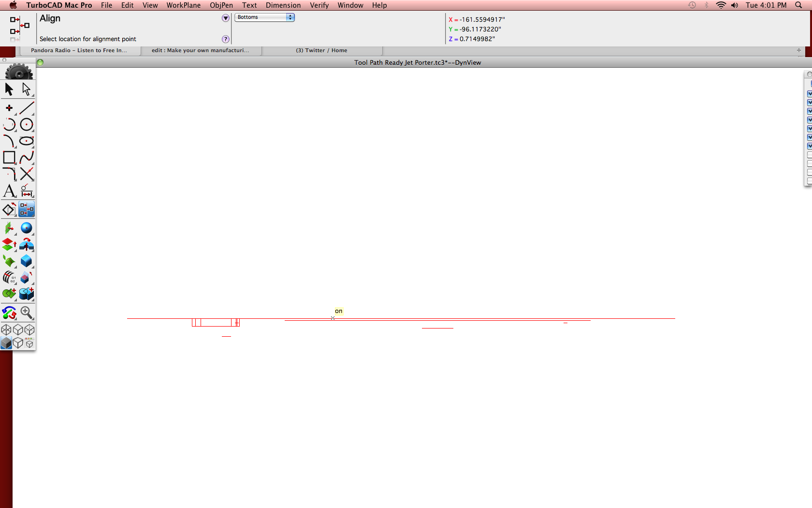This screenshot has height=508, width=812.
Task: Click the Z coordinate value field
Action: (478, 39)
